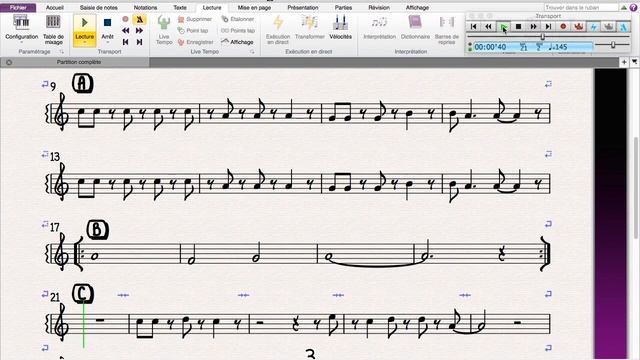Viewport: 640px width, 360px height.
Task: Open the document tabs list dropdown
Action: [x=634, y=62]
